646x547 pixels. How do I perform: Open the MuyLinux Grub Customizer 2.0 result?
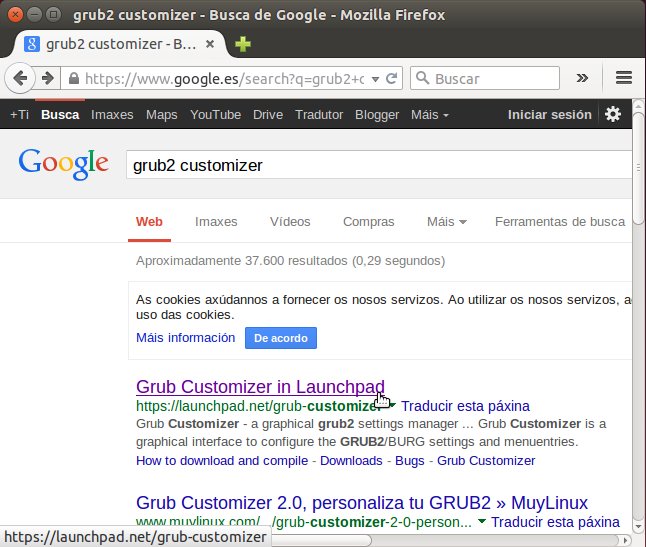[362, 503]
